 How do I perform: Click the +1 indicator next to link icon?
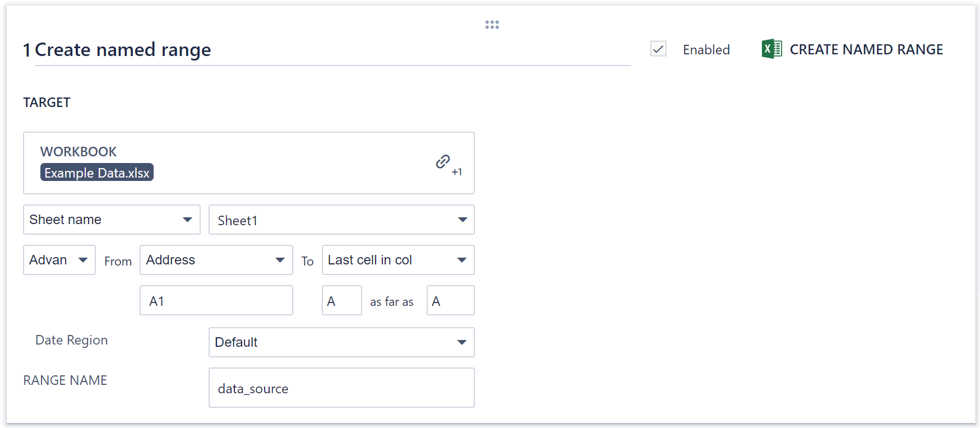click(x=457, y=172)
